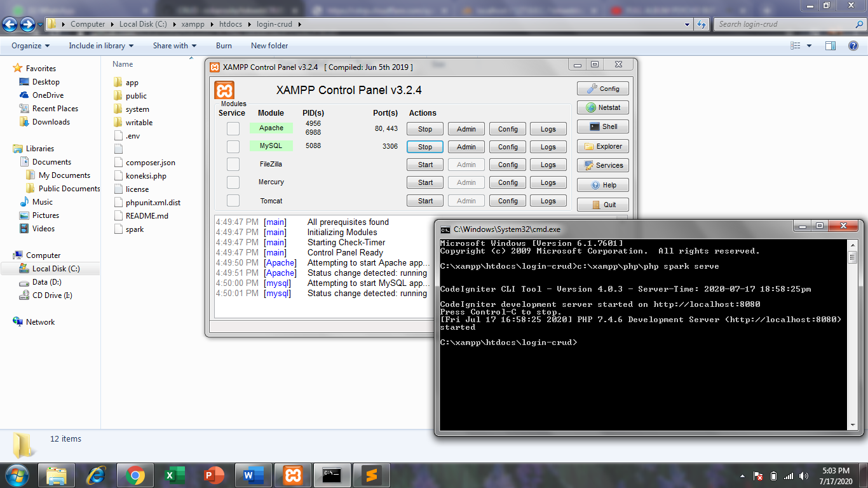868x488 pixels.
Task: Switch to XAMPP taskbar icon
Action: (x=293, y=475)
